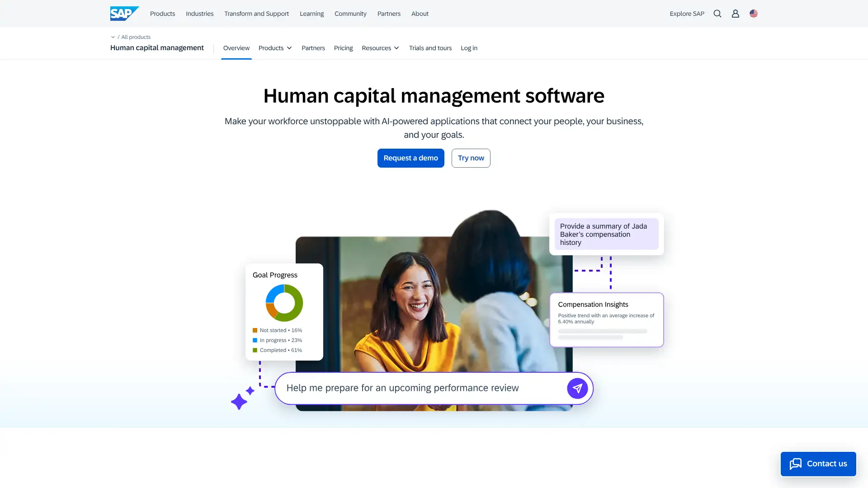Image resolution: width=868 pixels, height=488 pixels.
Task: Open the About menu
Action: pyautogui.click(x=420, y=14)
